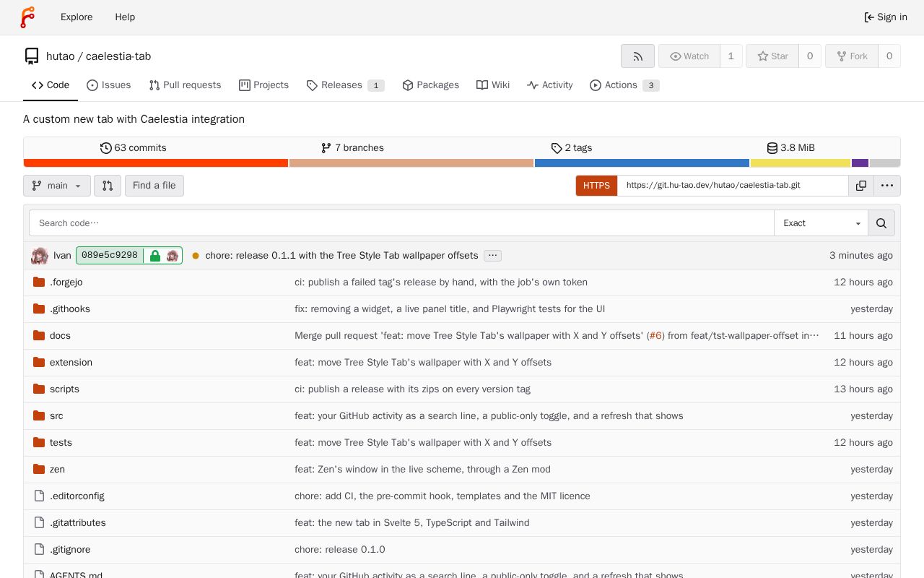Focus the Search code input field
The height and width of the screenshot is (578, 924).
point(401,223)
